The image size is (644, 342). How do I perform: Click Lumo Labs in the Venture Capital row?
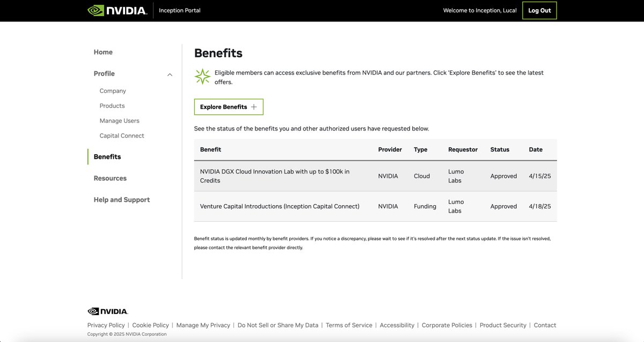[x=456, y=206]
